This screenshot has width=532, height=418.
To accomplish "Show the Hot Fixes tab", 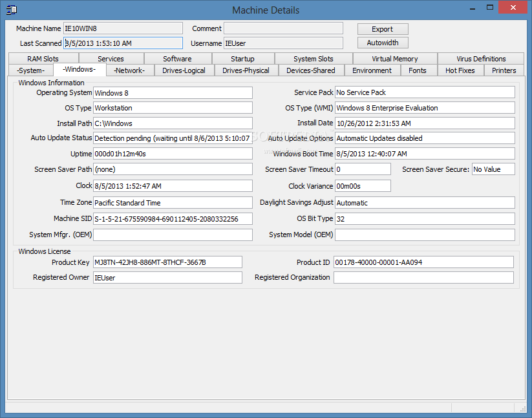I will [x=460, y=70].
